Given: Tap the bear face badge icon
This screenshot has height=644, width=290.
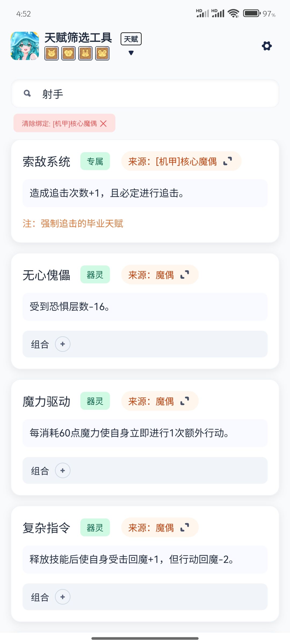Looking at the screenshot, I should 102,53.
